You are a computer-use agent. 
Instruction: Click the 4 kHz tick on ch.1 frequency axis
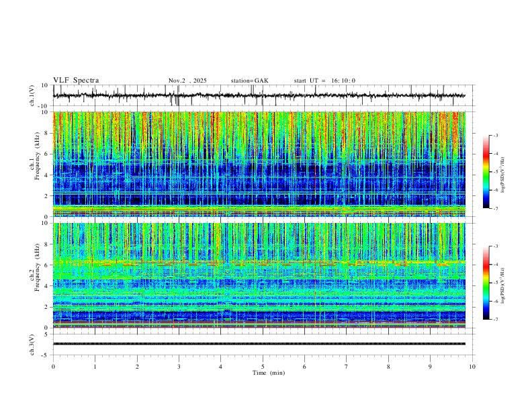(x=46, y=175)
